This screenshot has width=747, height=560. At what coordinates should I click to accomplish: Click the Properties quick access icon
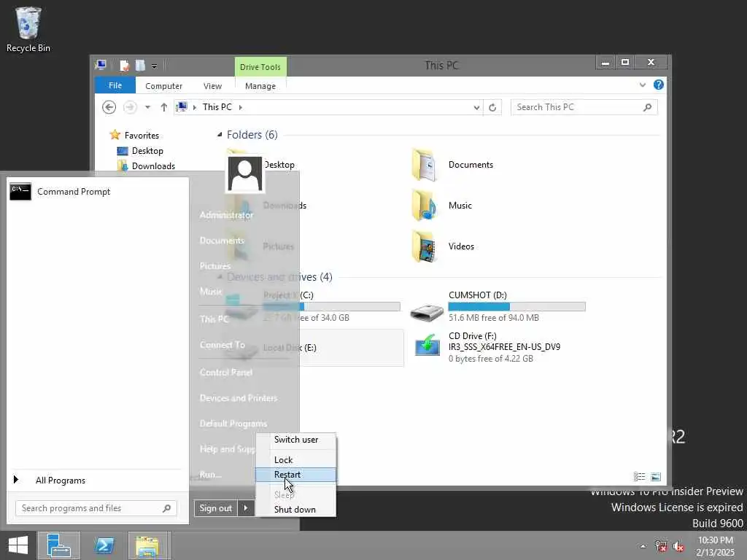124,65
